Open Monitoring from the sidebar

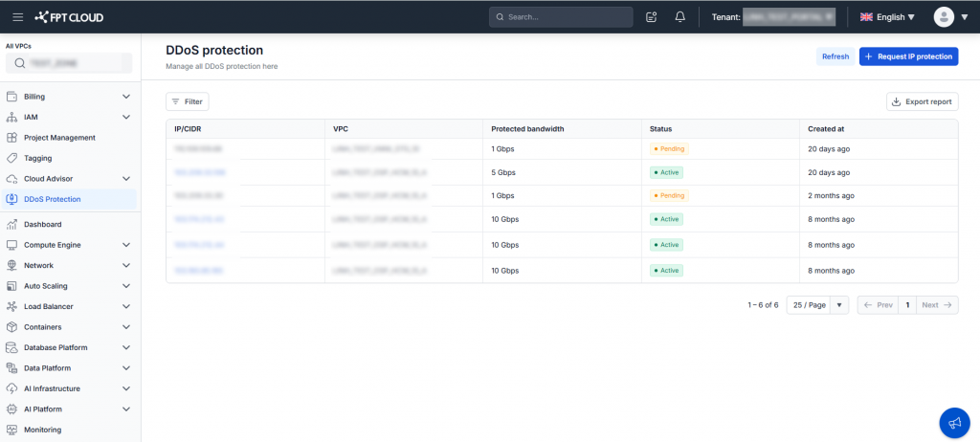[42, 430]
